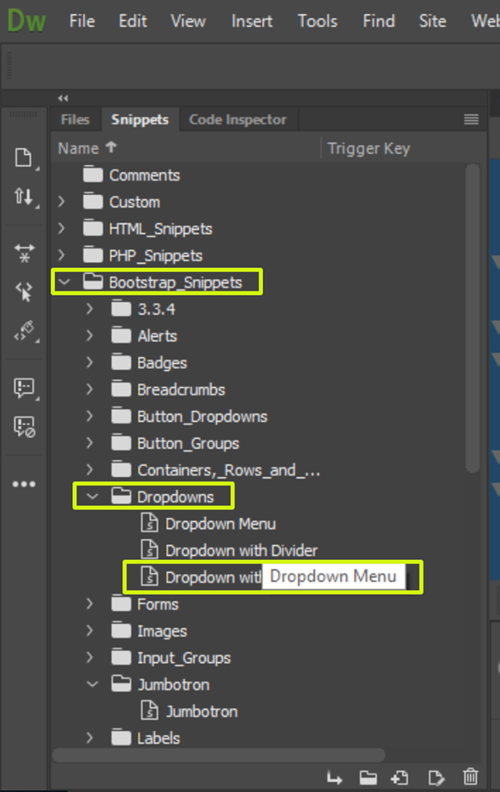Expand the Alerts folder chevron
Viewport: 500px width, 792px height.
tap(90, 335)
